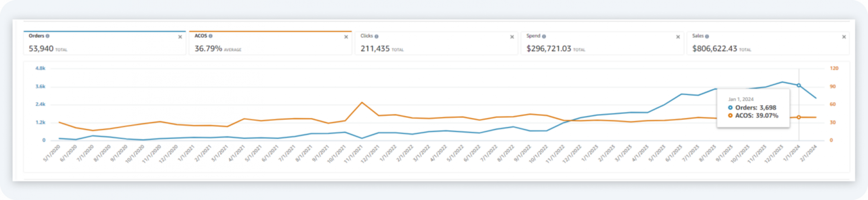The height and width of the screenshot is (200, 868).
Task: Click the last Orders point at 2/1/2024
Action: [816, 98]
